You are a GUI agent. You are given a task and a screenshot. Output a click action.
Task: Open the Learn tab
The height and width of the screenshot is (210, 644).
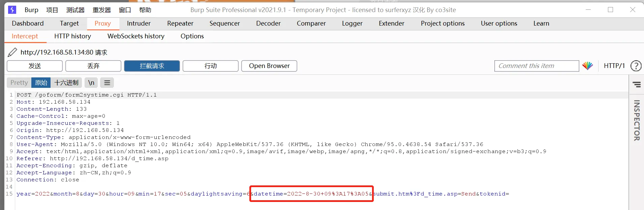(x=541, y=24)
